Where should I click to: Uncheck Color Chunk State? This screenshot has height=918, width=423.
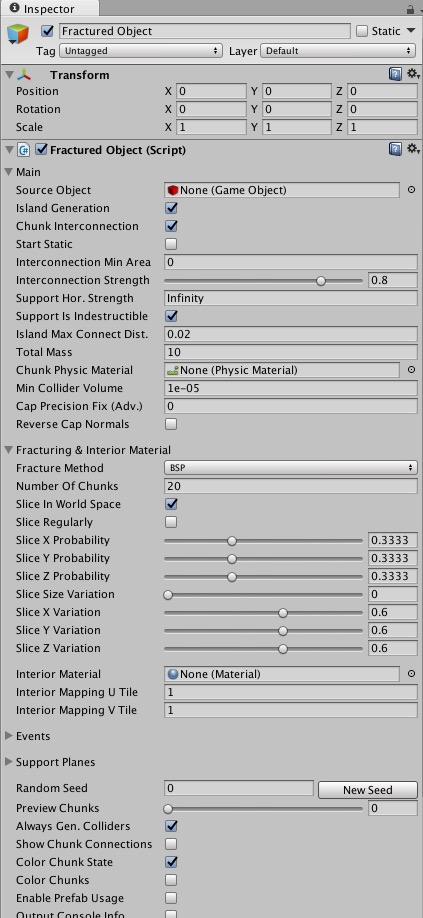click(x=171, y=862)
